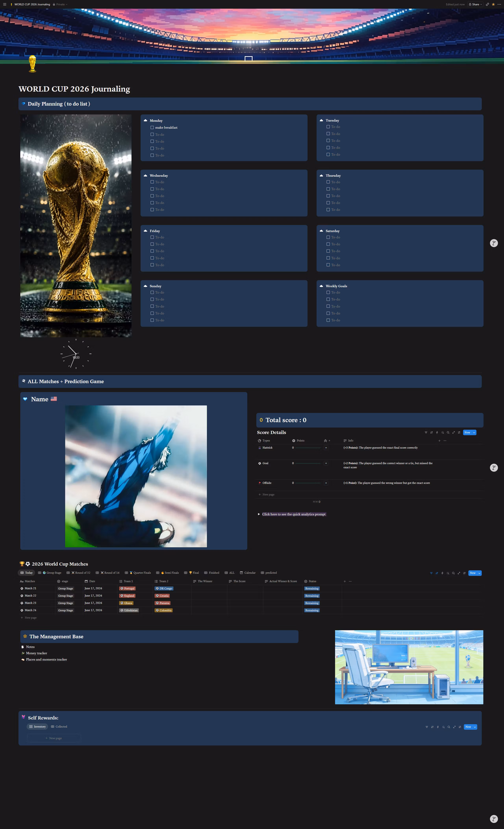Open dropdown arrow beside Self Rewards New button
The image size is (504, 829).
(475, 727)
